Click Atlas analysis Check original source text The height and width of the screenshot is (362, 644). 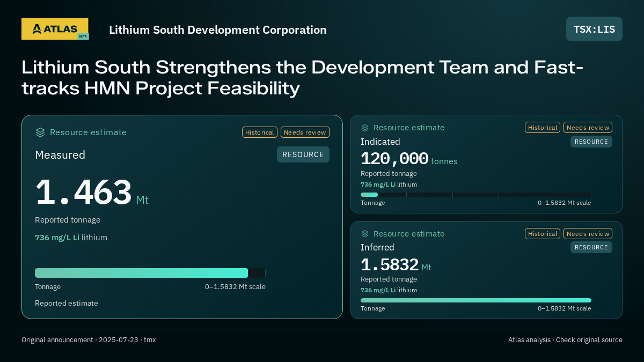565,339
